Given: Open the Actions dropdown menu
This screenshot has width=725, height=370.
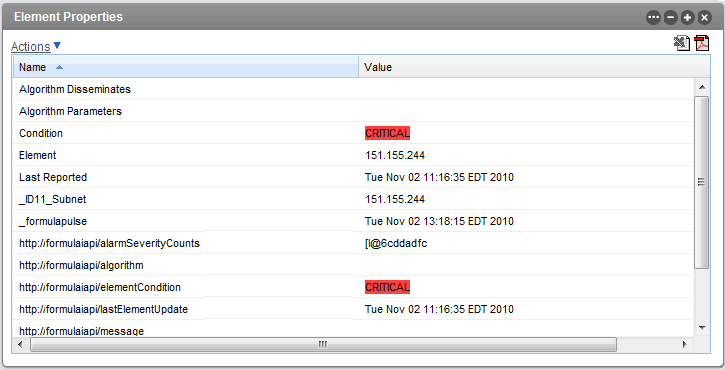Looking at the screenshot, I should [31, 47].
